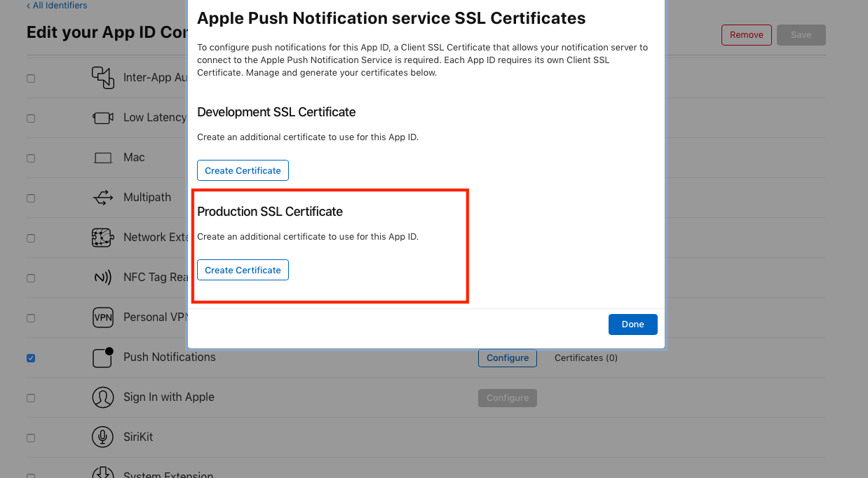The image size is (868, 478).
Task: Configure Push Notifications
Action: click(508, 358)
